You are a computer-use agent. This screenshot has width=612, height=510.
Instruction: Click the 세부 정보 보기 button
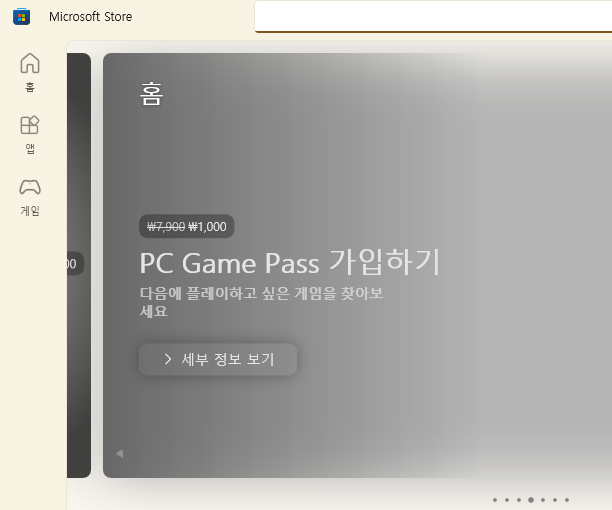218,359
